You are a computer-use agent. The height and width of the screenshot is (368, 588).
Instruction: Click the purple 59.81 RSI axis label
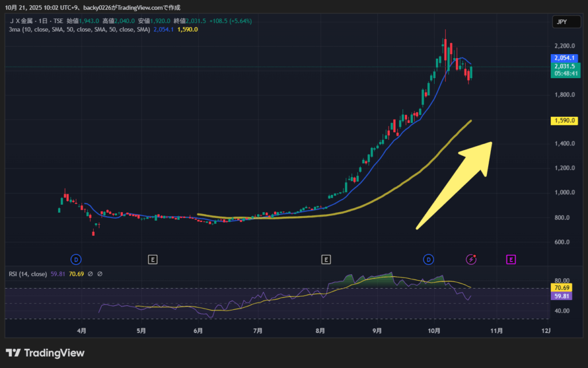point(562,296)
